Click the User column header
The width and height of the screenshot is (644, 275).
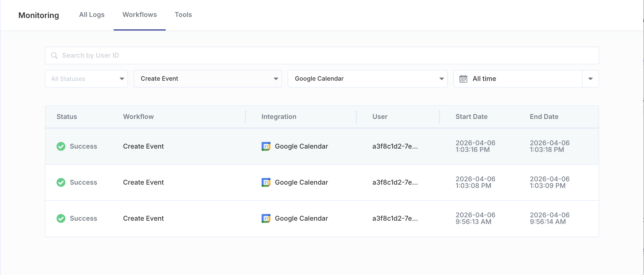pos(380,117)
